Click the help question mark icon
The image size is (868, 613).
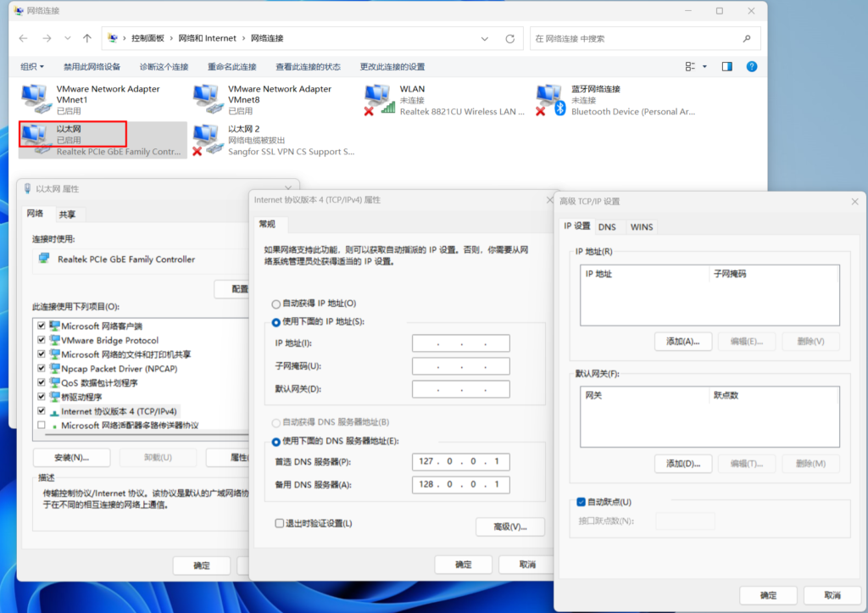751,66
